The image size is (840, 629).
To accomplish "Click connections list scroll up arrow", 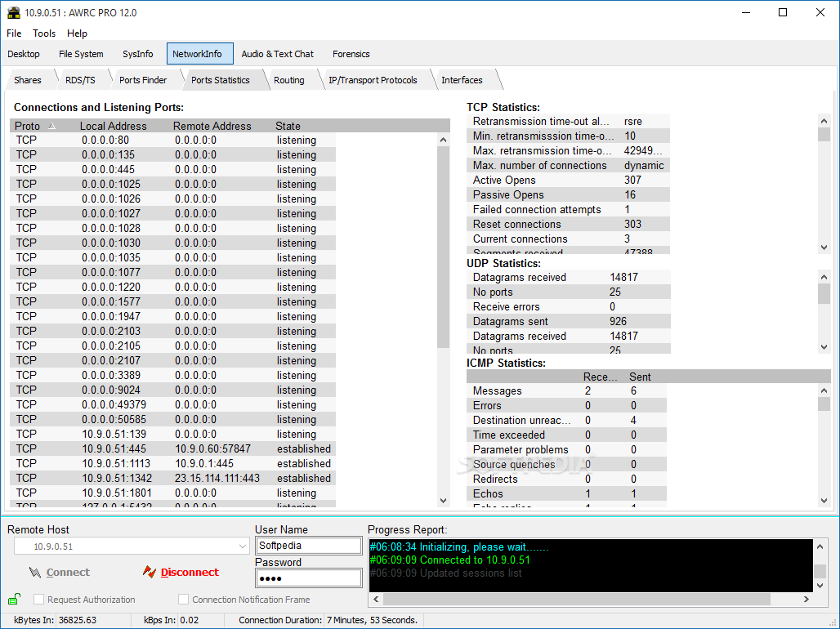I will pos(443,140).
